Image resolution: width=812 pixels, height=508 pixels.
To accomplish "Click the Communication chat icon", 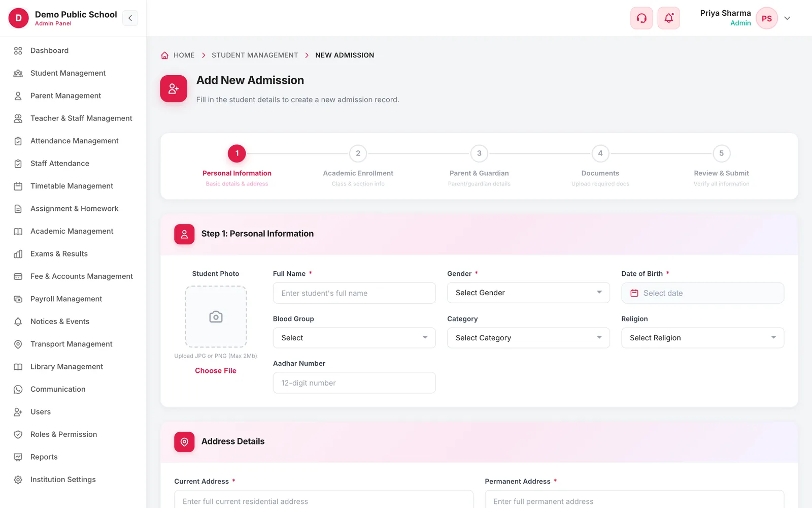I will (x=18, y=389).
